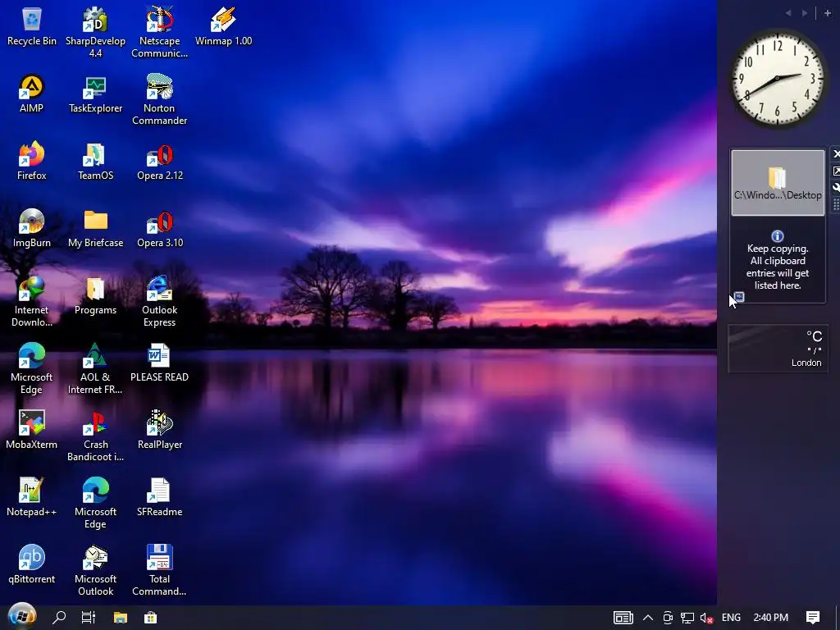Click the Meet Now camera tray icon
Image resolution: width=840 pixels, height=630 pixels.
[668, 618]
